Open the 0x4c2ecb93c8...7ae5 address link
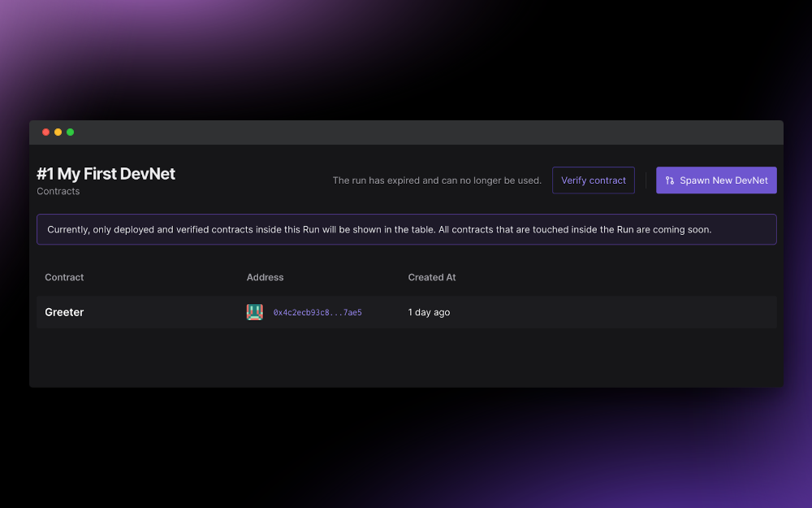This screenshot has width=812, height=508. [x=317, y=312]
